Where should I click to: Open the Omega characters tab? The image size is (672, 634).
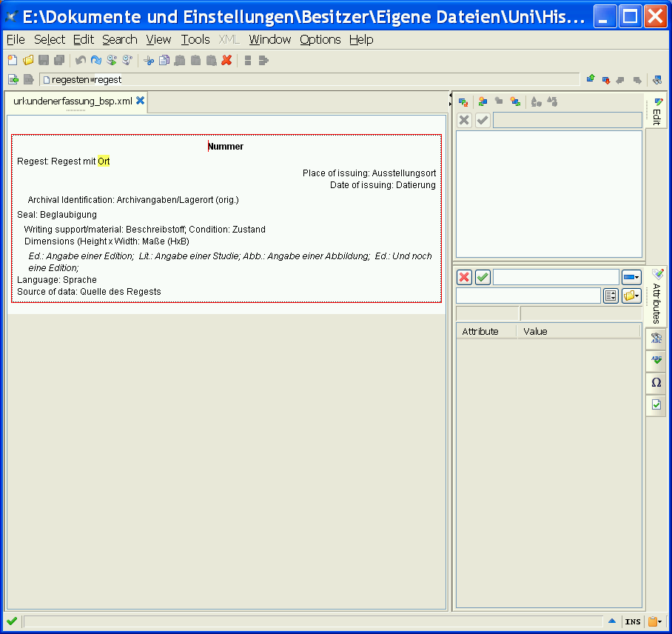[x=656, y=383]
